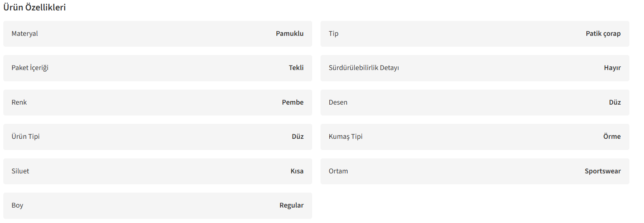Select the Sürdürülebilirlik Detayı row
The width and height of the screenshot is (644, 223).
475,68
